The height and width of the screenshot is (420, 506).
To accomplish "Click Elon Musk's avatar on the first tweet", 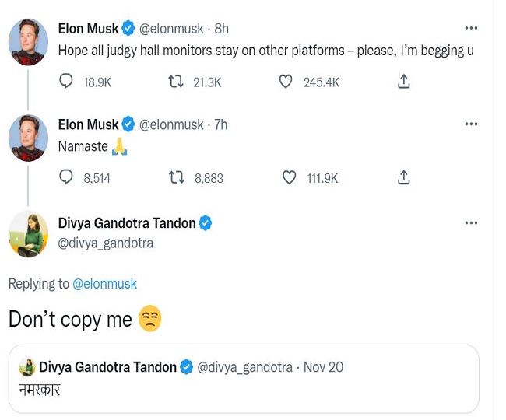I will 28,40.
